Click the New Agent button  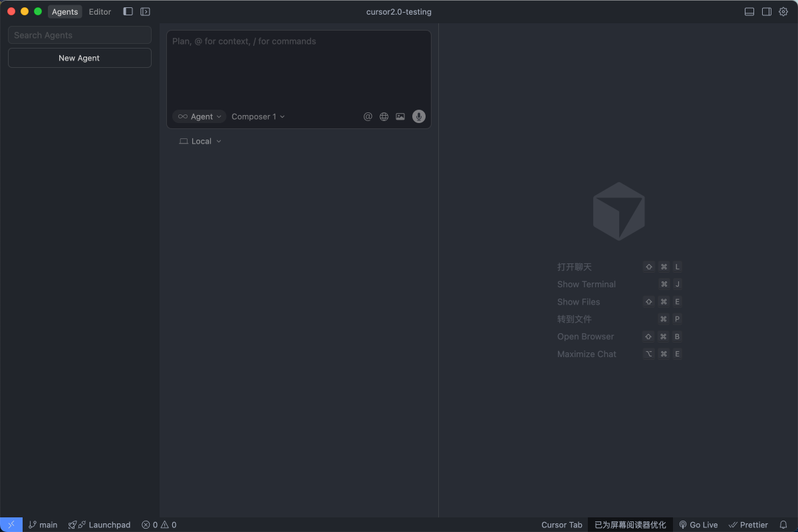(x=79, y=58)
